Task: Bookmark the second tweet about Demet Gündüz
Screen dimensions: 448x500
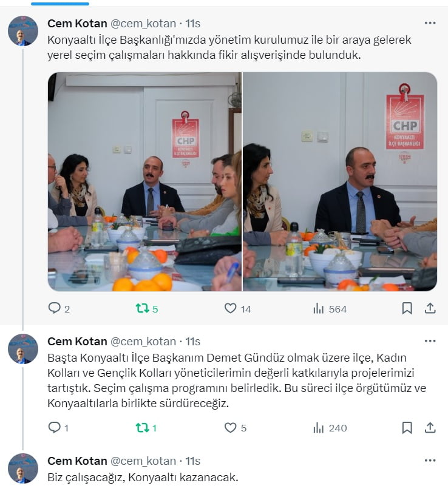Action: tap(407, 428)
